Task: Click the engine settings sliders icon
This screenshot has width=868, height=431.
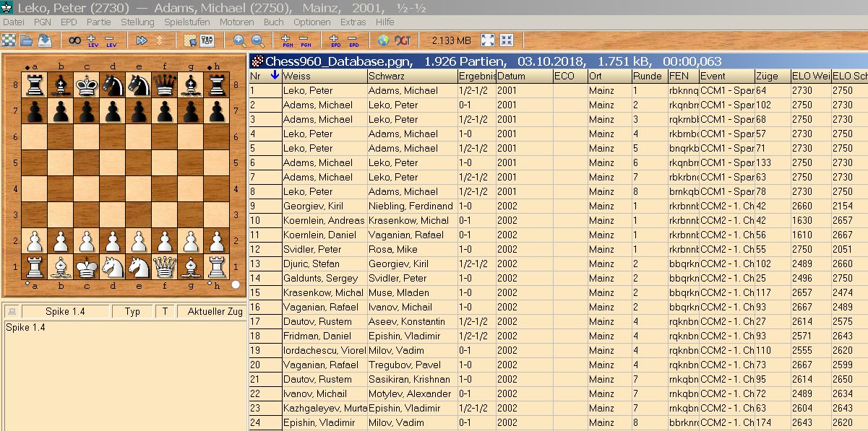Action: pos(208,40)
